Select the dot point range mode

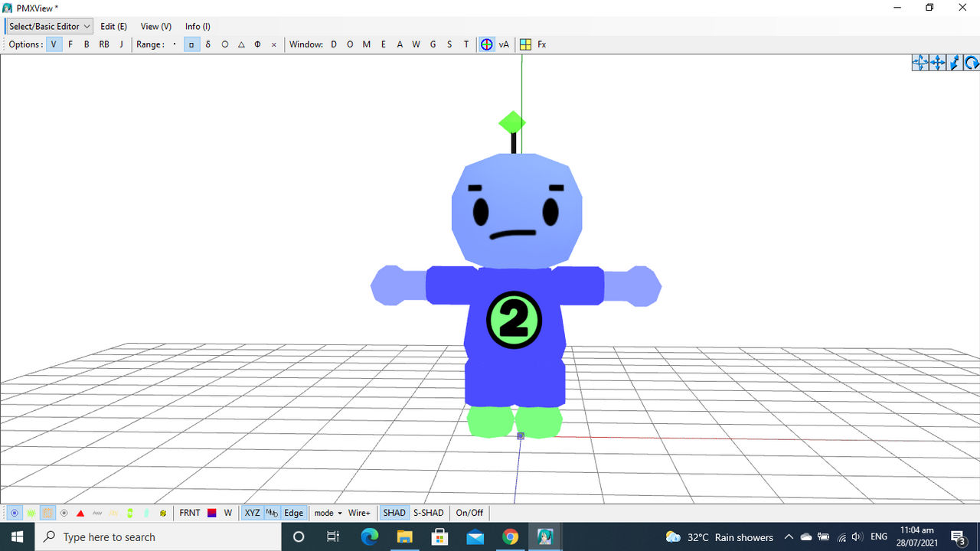tap(175, 44)
